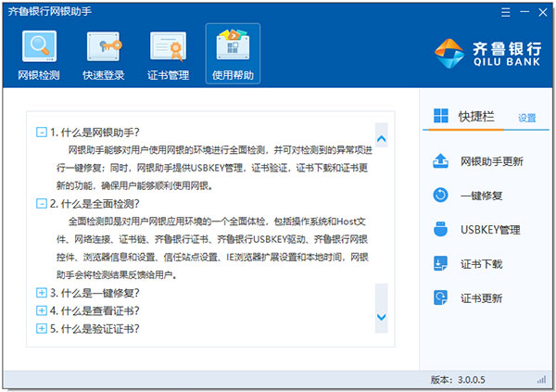Click the question text 3. 什么是一键修复?

tap(95, 293)
